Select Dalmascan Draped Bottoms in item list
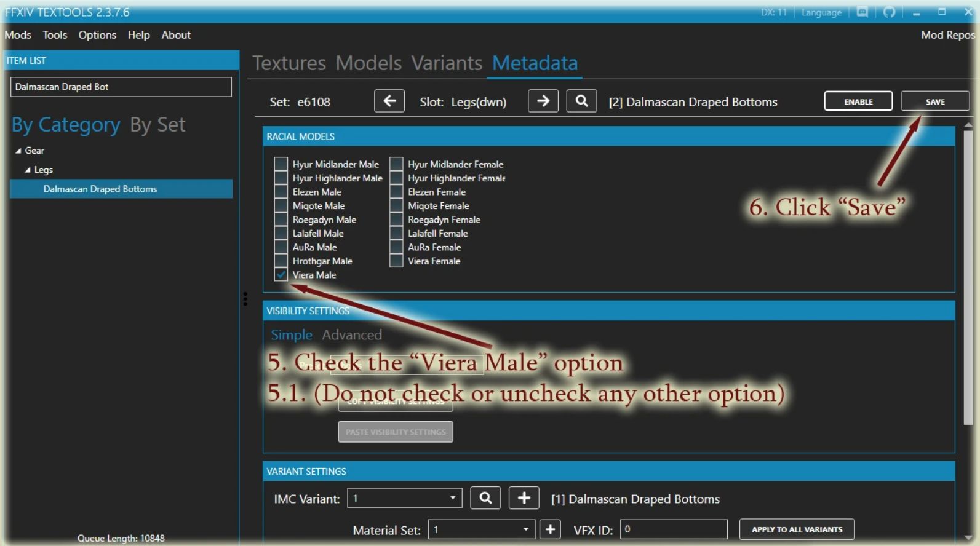This screenshot has width=980, height=546. click(121, 189)
